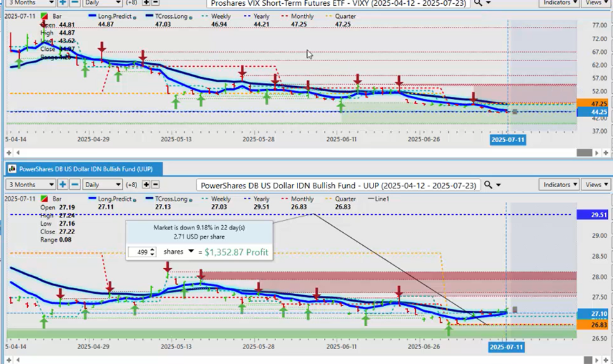
Task: Open the 3 Months range dropdown in UUP
Action: click(x=30, y=185)
